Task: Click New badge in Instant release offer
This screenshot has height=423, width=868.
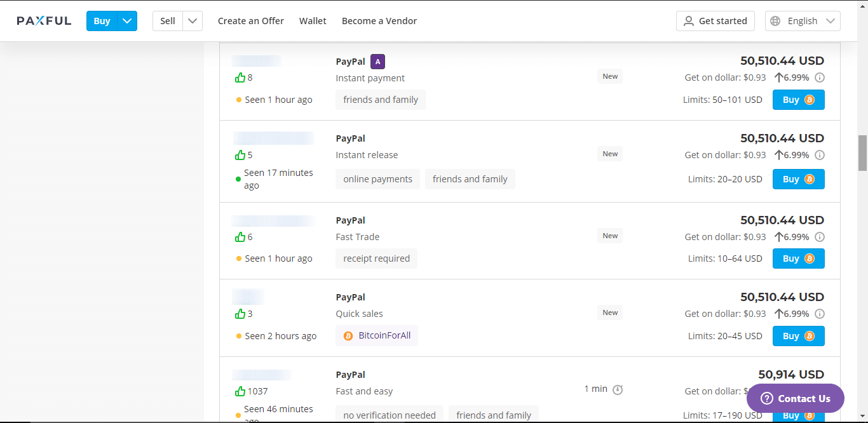Action: pyautogui.click(x=610, y=154)
